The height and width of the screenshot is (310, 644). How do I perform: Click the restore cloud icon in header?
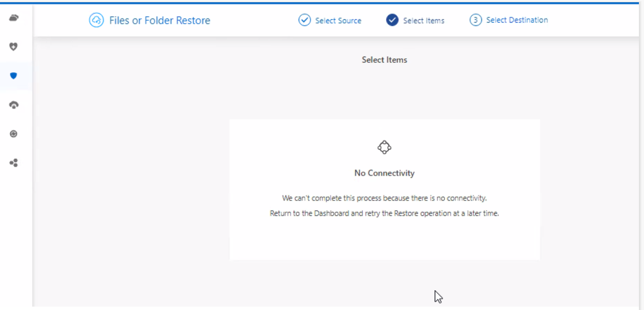tap(97, 20)
